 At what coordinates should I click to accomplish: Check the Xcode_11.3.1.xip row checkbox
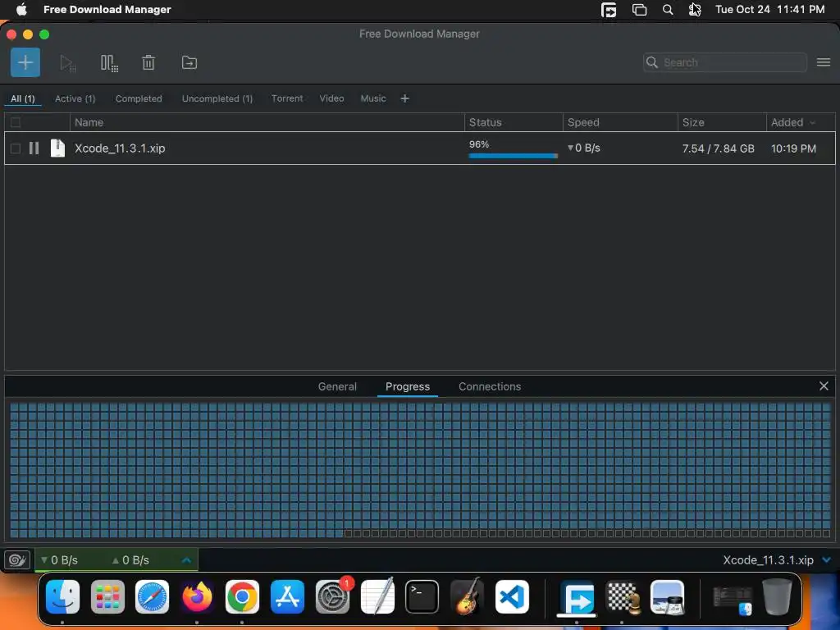click(x=16, y=148)
